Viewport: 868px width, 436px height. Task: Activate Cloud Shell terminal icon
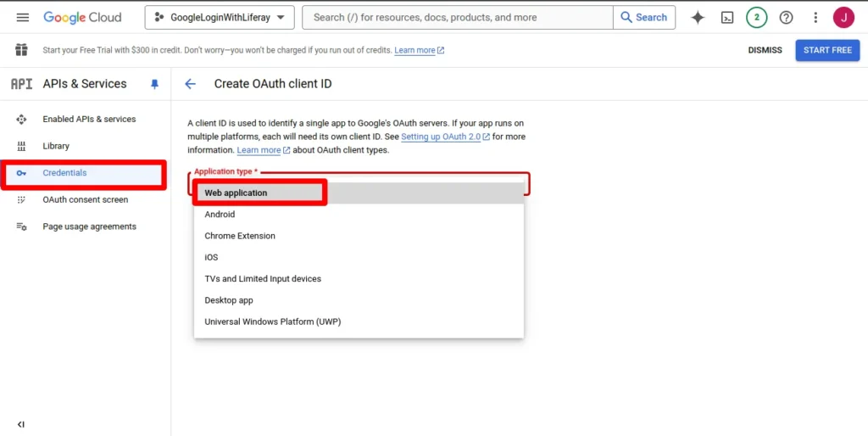click(726, 17)
